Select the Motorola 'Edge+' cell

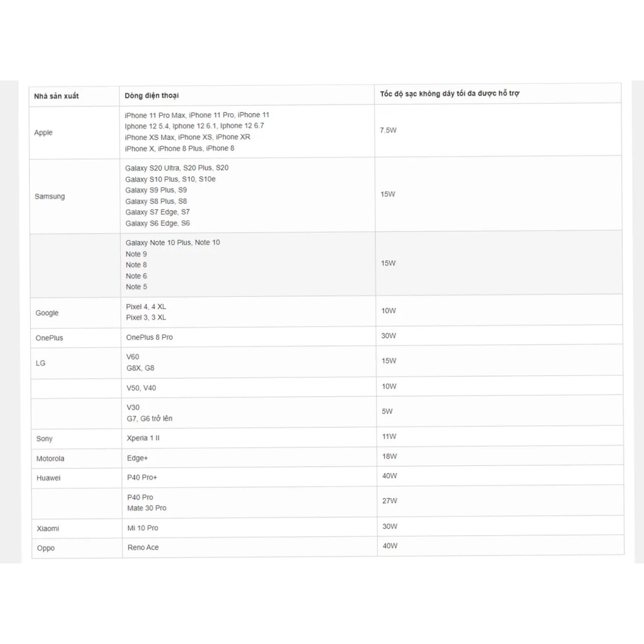click(249, 458)
